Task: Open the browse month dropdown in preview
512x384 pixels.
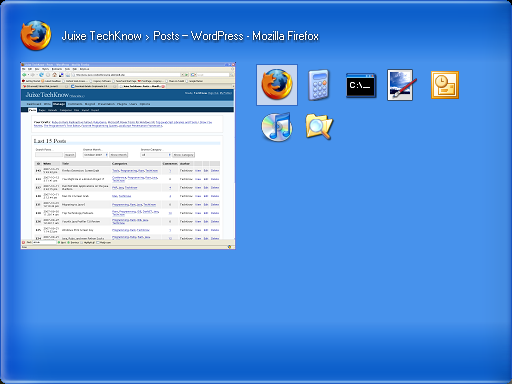Action: [95, 155]
